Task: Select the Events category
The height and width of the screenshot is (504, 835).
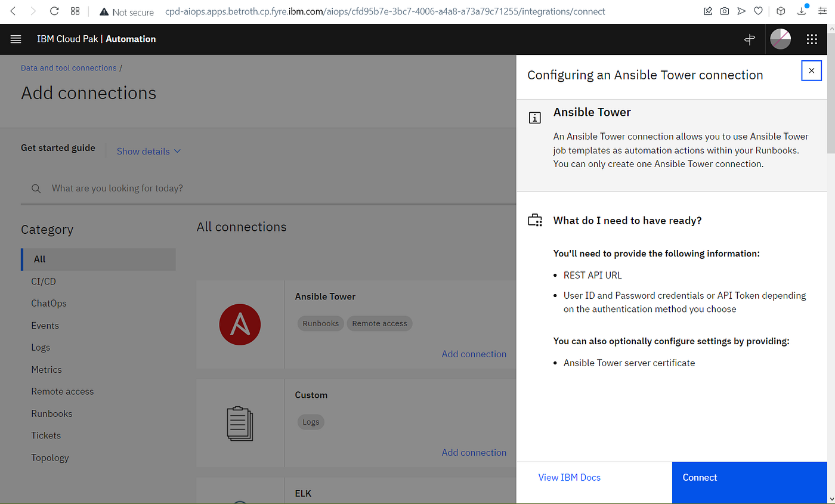Action: pyautogui.click(x=45, y=326)
